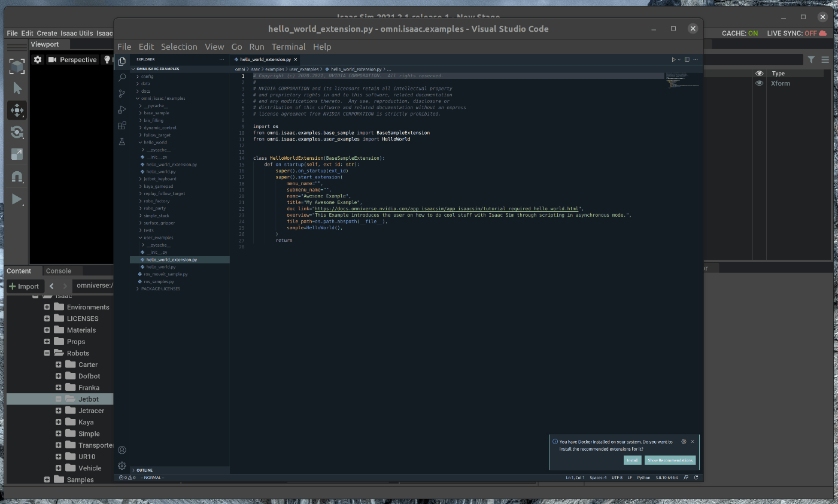Toggle visibility eye of the Xform row
This screenshot has width=838, height=504.
click(x=759, y=84)
